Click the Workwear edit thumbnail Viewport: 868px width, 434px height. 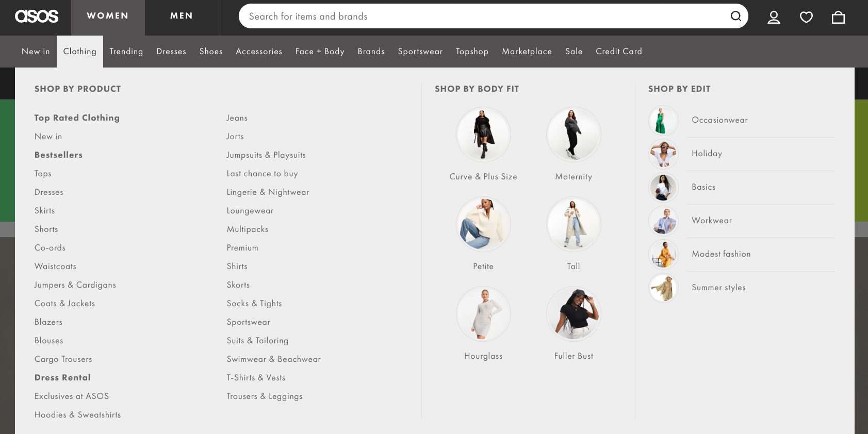tap(663, 221)
